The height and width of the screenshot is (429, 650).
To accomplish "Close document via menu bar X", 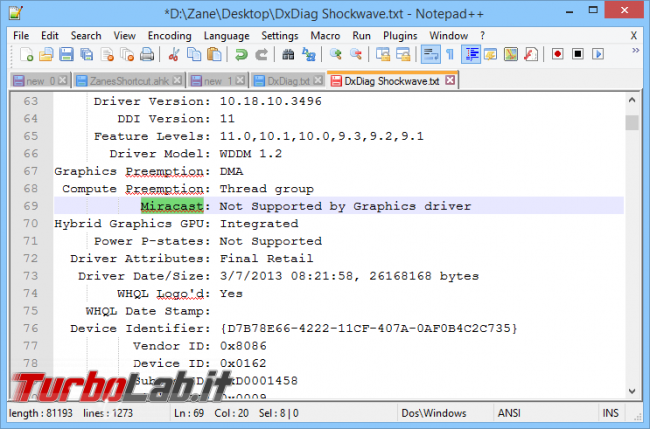I will (634, 36).
